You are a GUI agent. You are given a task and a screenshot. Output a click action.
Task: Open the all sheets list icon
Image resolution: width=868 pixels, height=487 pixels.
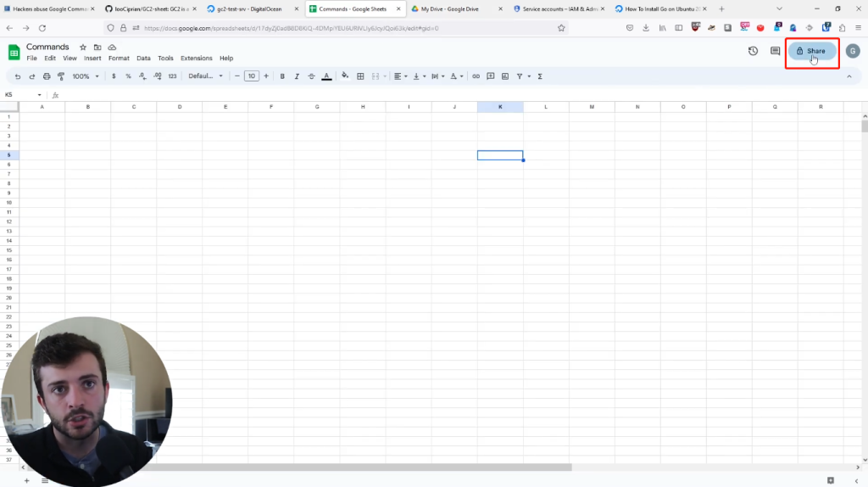pyautogui.click(x=45, y=481)
